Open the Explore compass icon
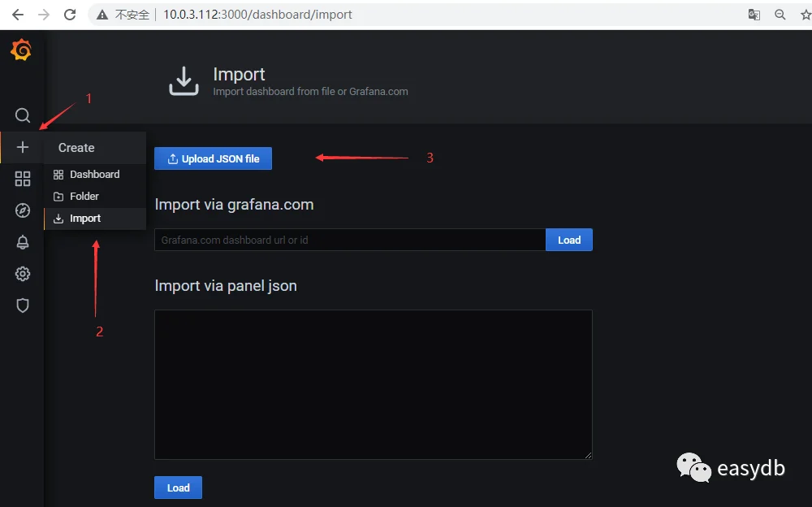Viewport: 812px width, 507px height. (22, 210)
